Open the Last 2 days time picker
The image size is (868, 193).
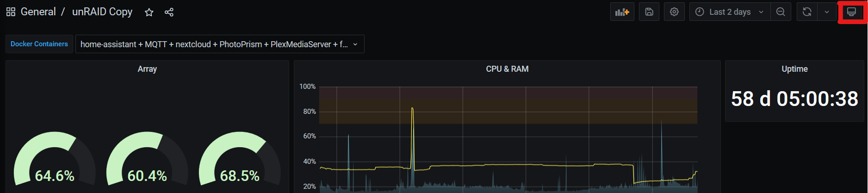tap(730, 12)
